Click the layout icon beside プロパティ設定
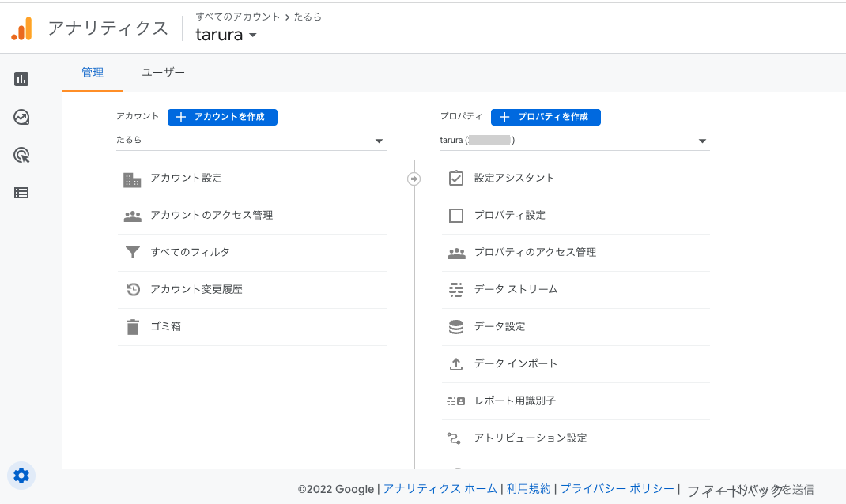The height and width of the screenshot is (504, 846). tap(456, 216)
